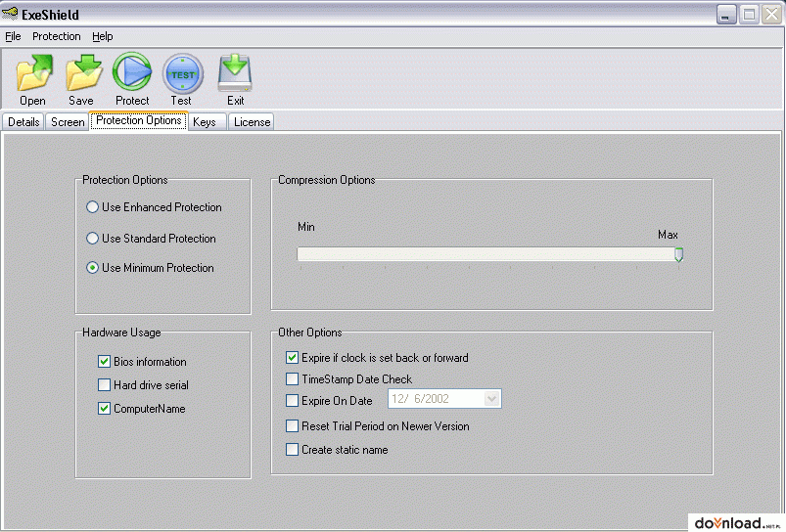This screenshot has width=786, height=532.
Task: Click the compression slider track middle
Action: pos(489,254)
